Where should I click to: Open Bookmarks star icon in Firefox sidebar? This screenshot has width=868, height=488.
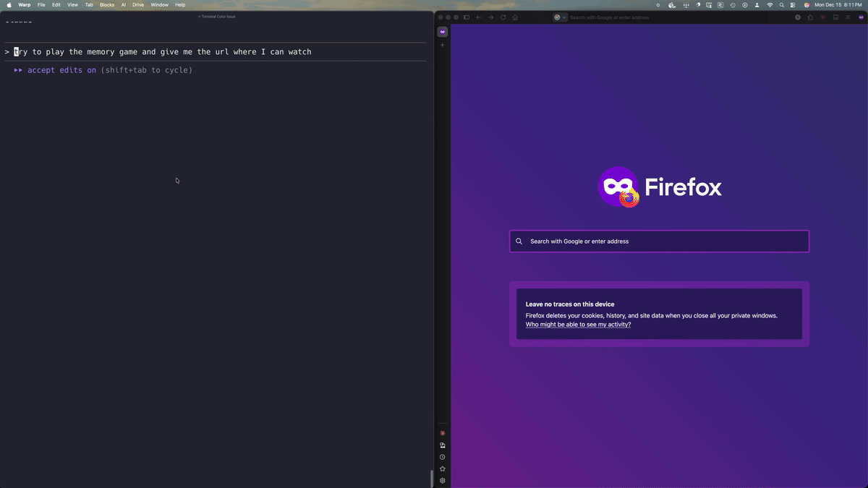coord(443,468)
